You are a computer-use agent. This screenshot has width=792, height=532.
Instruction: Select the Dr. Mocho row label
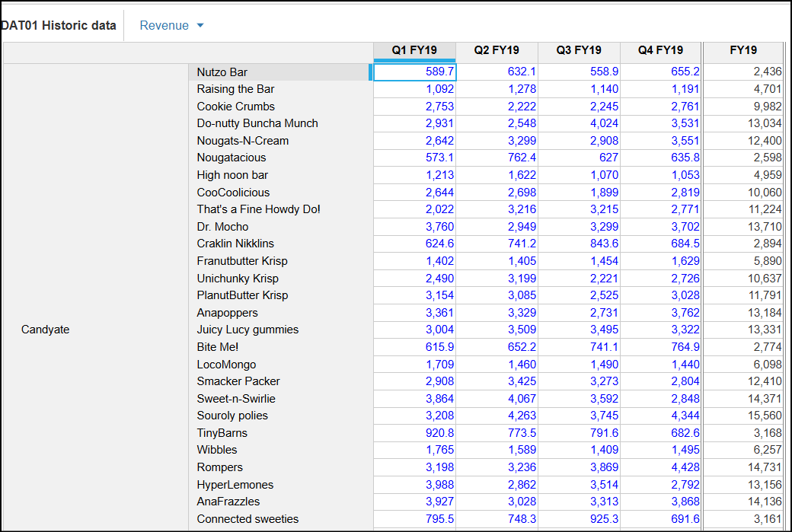(281, 227)
